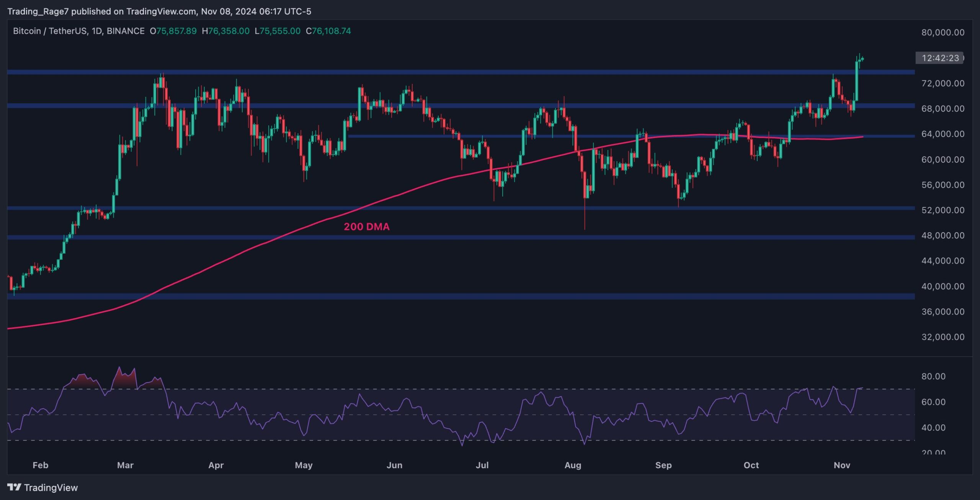This screenshot has height=500, width=980.
Task: Click the 52,000.00 price axis label
Action: click(942, 210)
